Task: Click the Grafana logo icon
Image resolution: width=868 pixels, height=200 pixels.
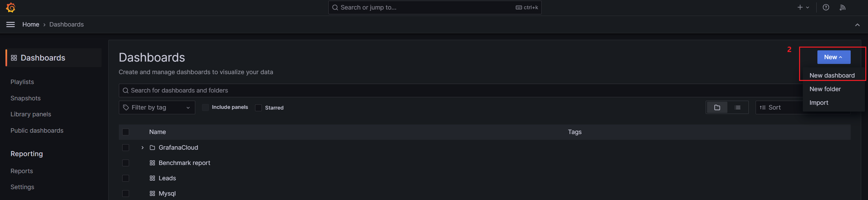Action: point(11,7)
